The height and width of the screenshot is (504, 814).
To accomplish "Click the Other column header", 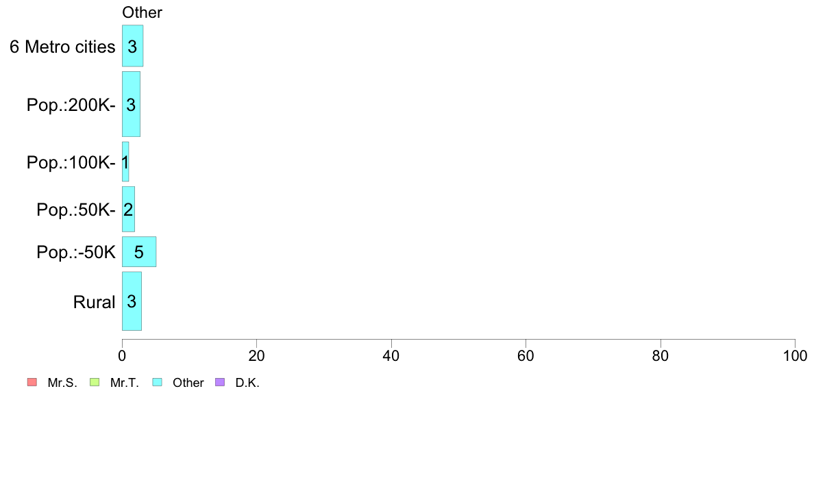I will tap(143, 12).
